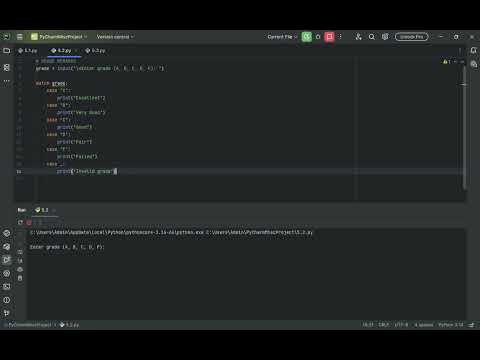Screen dimensions: 480x360
Task: Toggle soft-wrap icon in Run console gutter
Action: point(20,252)
